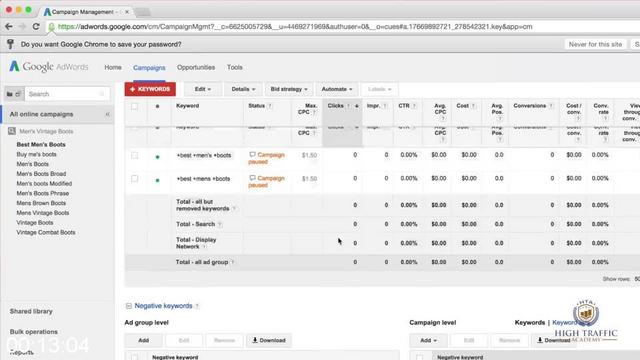Open the Tools tab

(x=235, y=67)
